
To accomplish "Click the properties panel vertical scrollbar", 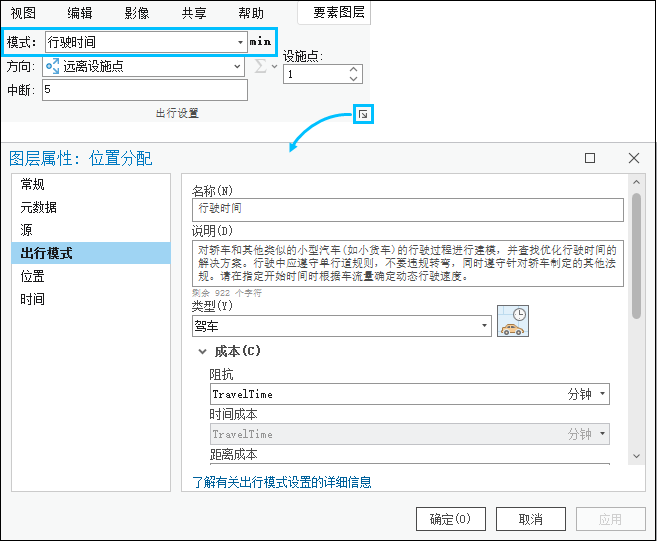I will [x=636, y=256].
